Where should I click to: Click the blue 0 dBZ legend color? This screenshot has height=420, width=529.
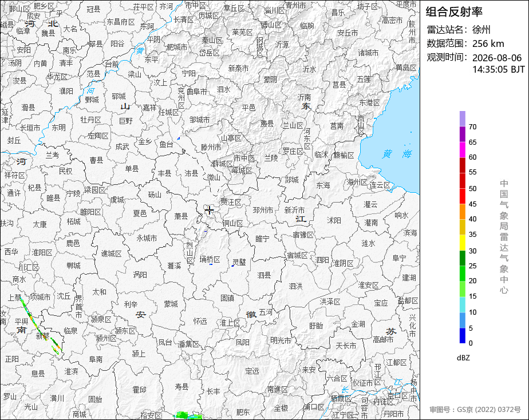[462, 336]
